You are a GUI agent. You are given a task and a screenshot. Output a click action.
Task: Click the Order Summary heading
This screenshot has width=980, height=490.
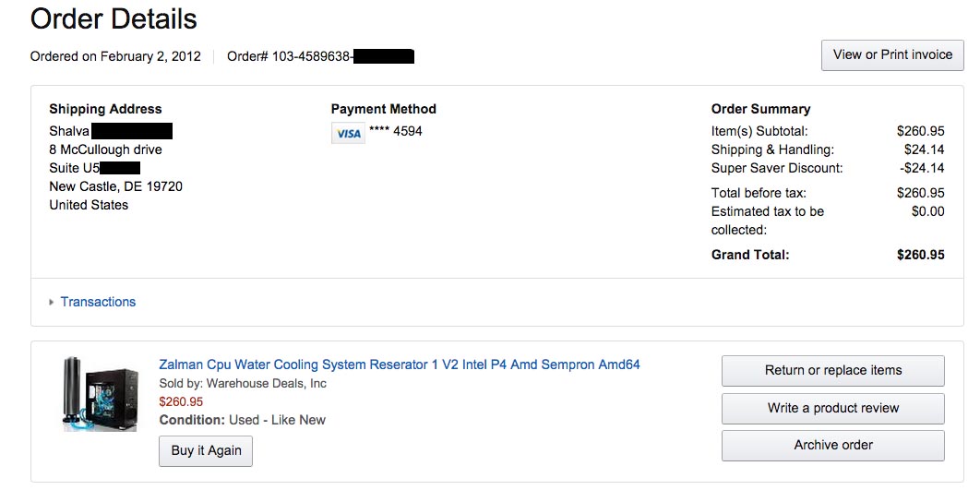760,109
